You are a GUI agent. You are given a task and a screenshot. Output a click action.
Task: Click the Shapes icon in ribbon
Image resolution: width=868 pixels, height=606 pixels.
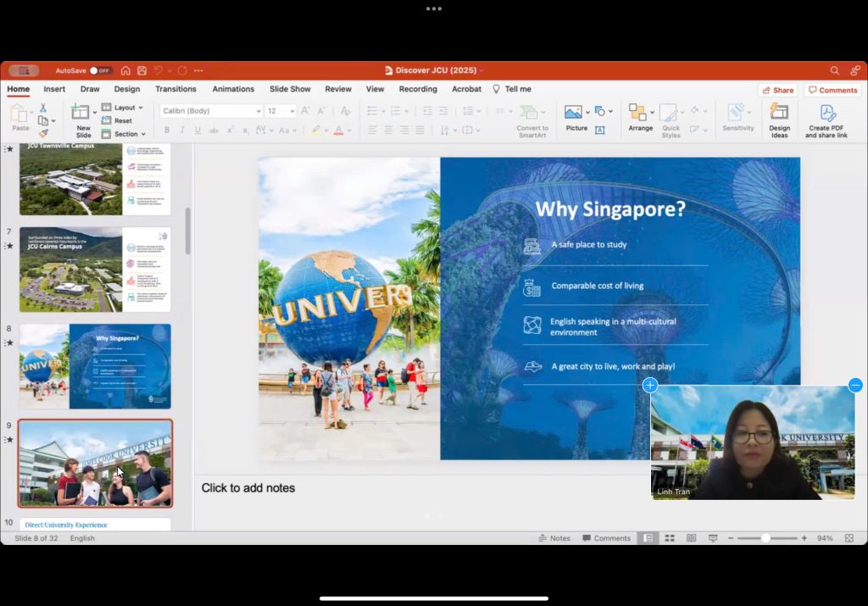click(599, 111)
